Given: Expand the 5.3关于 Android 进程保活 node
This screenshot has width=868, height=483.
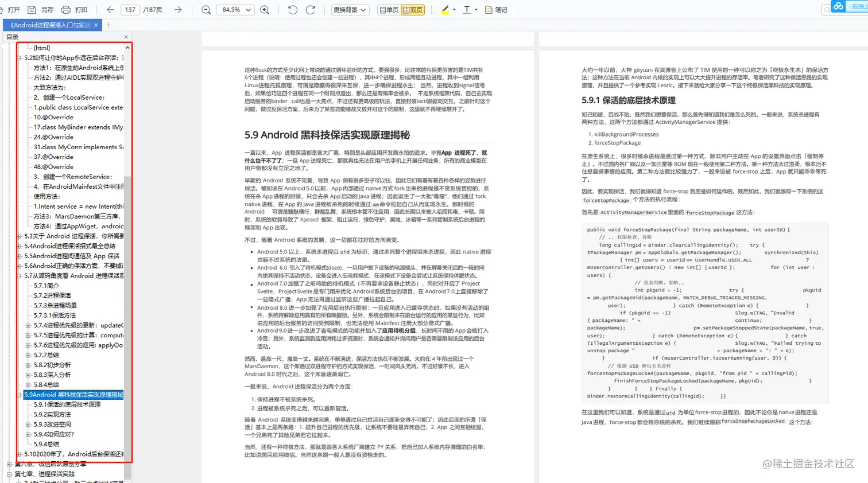Looking at the screenshot, I should (19, 236).
